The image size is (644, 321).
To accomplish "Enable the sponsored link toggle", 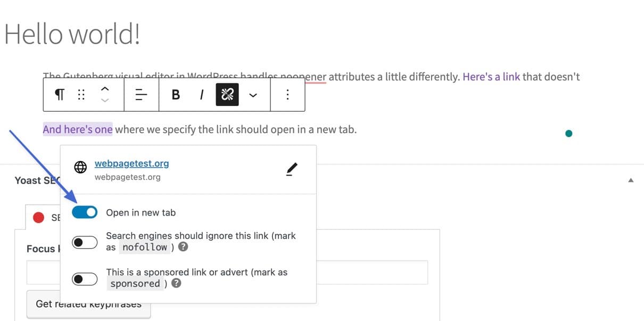I will pyautogui.click(x=85, y=278).
